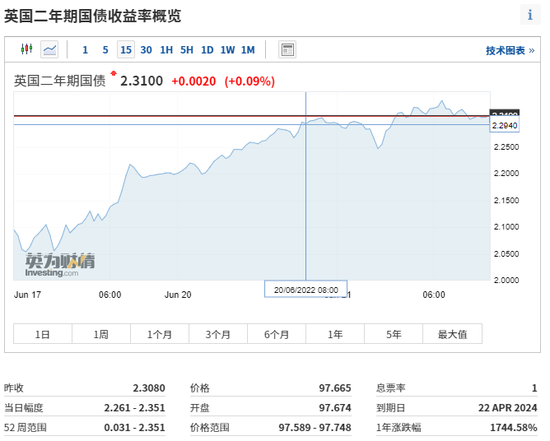Select the area line chart icon
550x441 pixels.
(x=49, y=49)
